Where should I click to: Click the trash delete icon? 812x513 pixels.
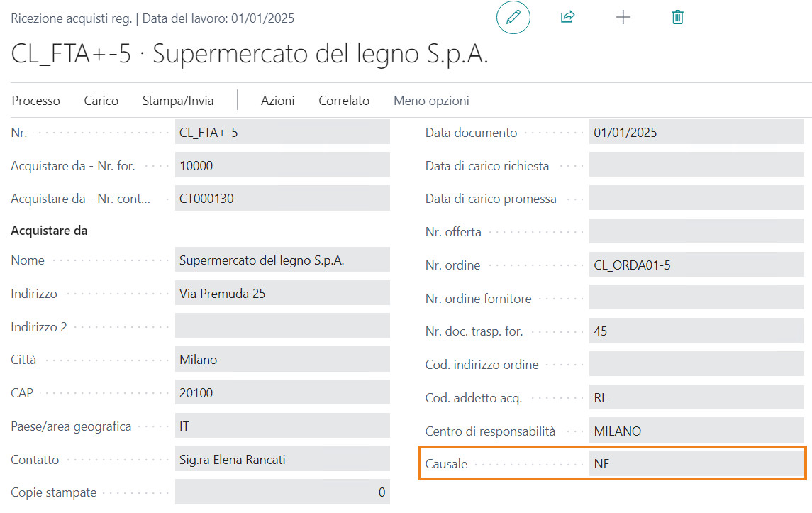pos(677,18)
